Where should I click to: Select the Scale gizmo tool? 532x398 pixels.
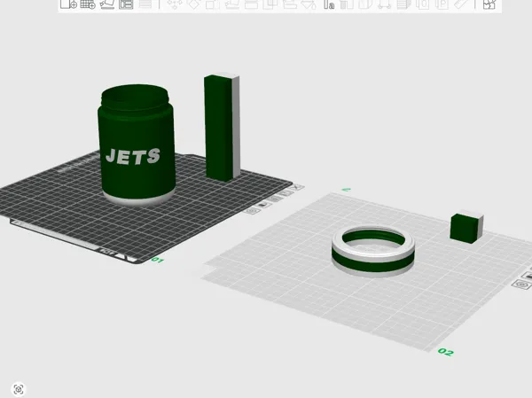pyautogui.click(x=213, y=4)
